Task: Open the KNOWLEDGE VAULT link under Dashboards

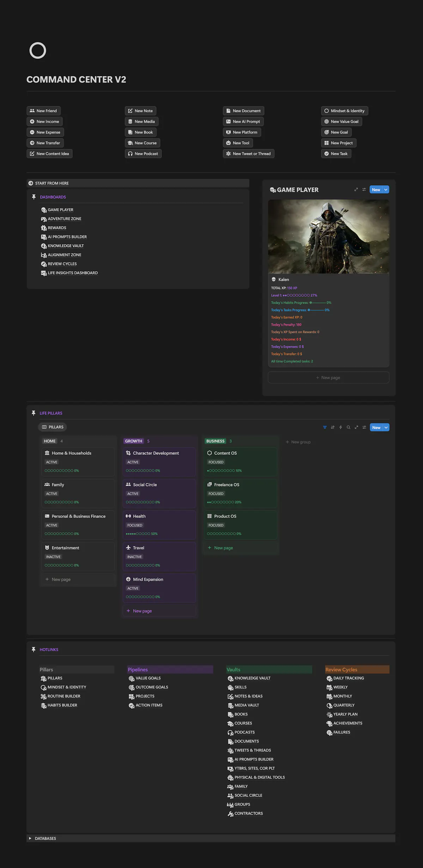Action: [66, 246]
